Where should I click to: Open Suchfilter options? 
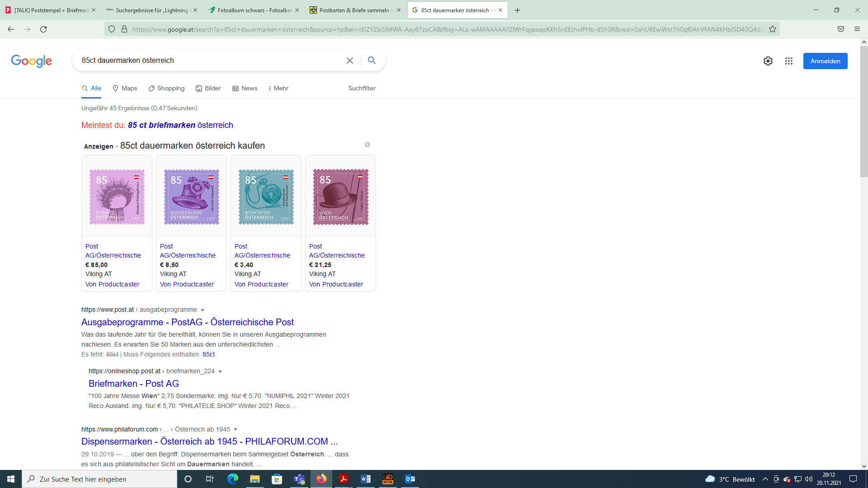(x=362, y=88)
